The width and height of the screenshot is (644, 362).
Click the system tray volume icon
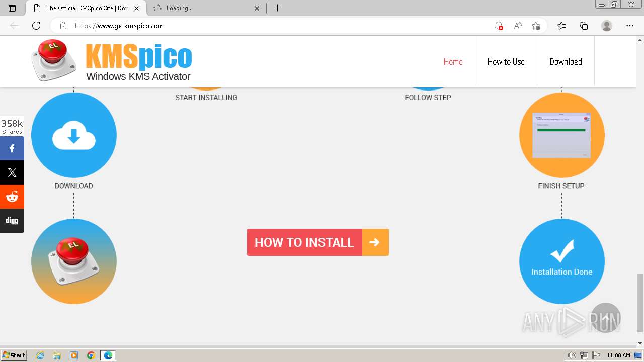click(572, 355)
